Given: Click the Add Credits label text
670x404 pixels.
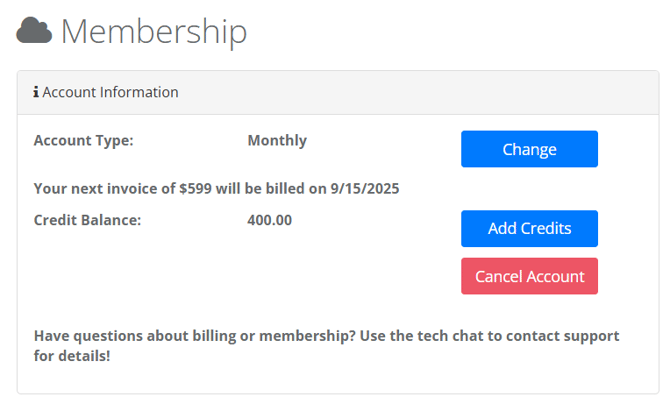Looking at the screenshot, I should click(529, 228).
